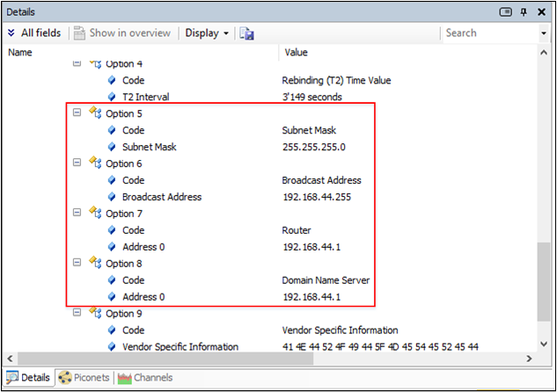Select the Vendor Specific Information code value
This screenshot has width=557, height=392.
[x=340, y=330]
